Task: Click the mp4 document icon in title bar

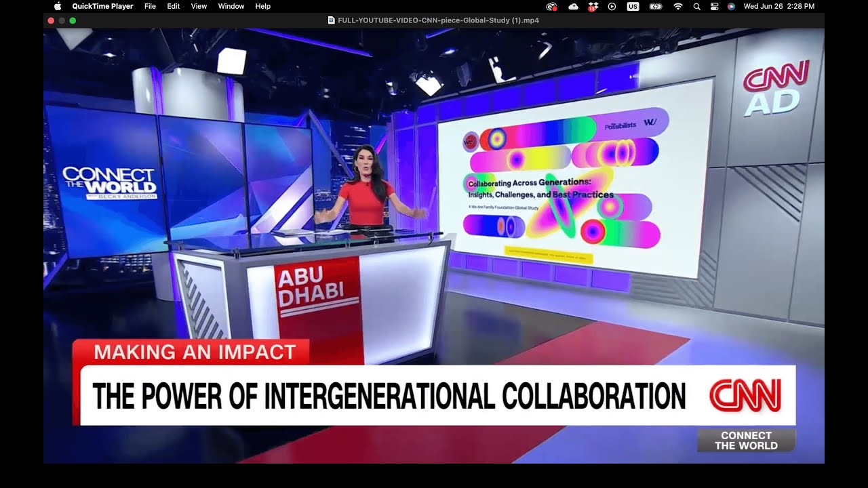Action: [x=331, y=20]
